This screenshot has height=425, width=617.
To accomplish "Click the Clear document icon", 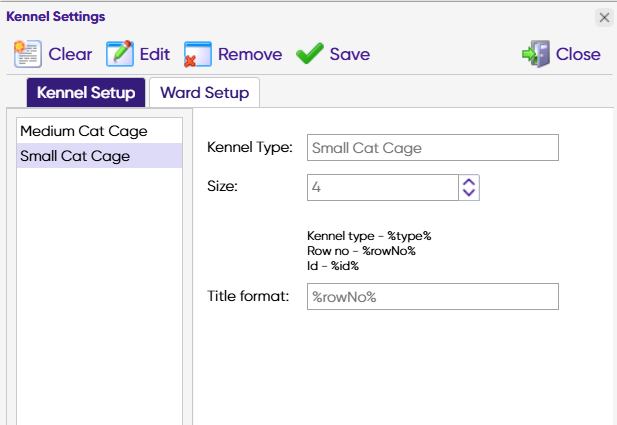I will click(27, 54).
